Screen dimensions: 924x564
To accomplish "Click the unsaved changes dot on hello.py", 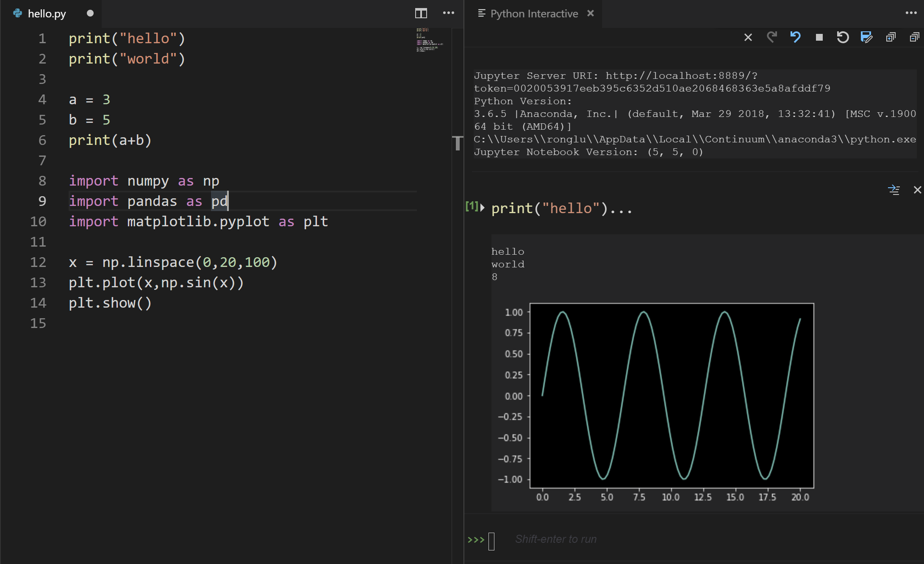I will pyautogui.click(x=91, y=12).
